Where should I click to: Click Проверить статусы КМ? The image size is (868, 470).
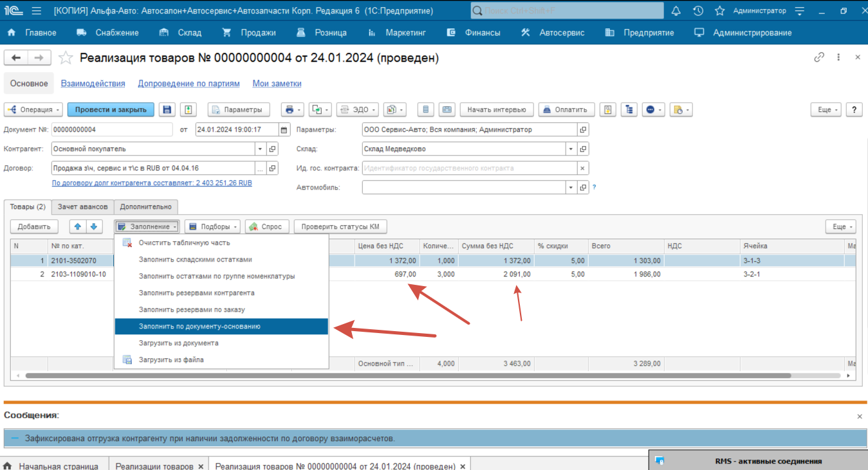pyautogui.click(x=340, y=226)
